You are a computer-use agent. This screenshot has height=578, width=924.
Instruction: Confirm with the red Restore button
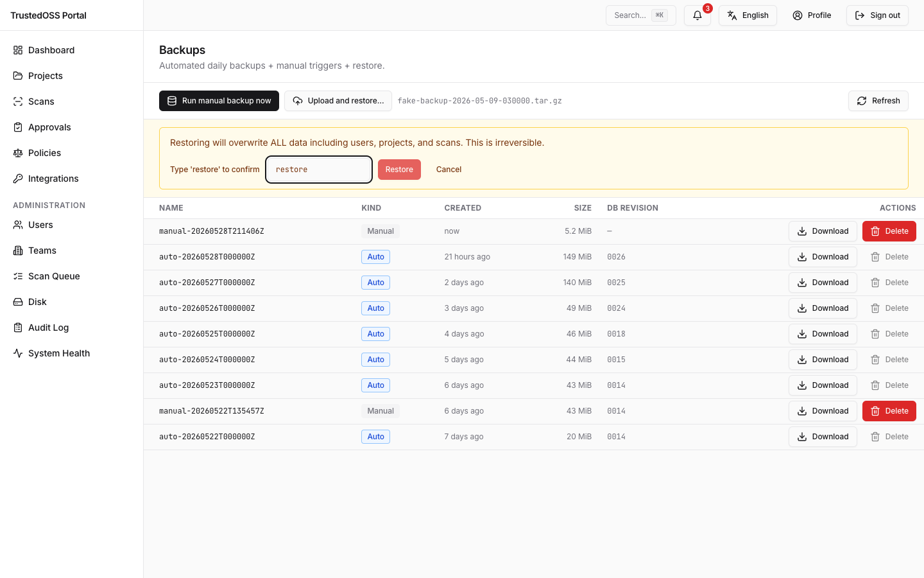pyautogui.click(x=399, y=170)
